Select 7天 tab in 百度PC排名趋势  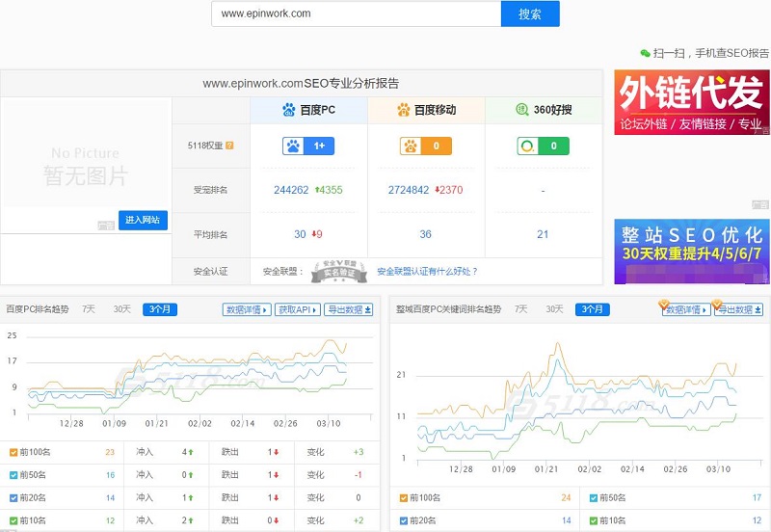[89, 309]
